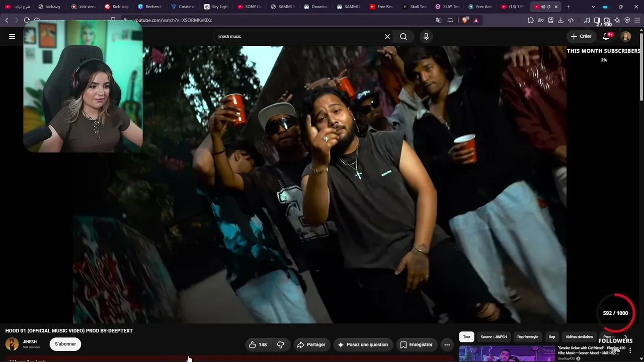Click the HOOD 01 video player
The width and height of the screenshot is (644, 362).
[320, 185]
